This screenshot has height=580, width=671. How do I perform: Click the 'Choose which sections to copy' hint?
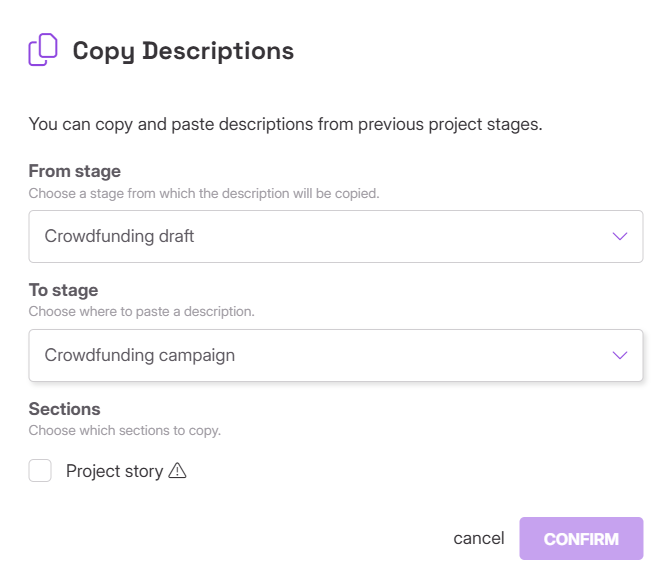(x=125, y=431)
